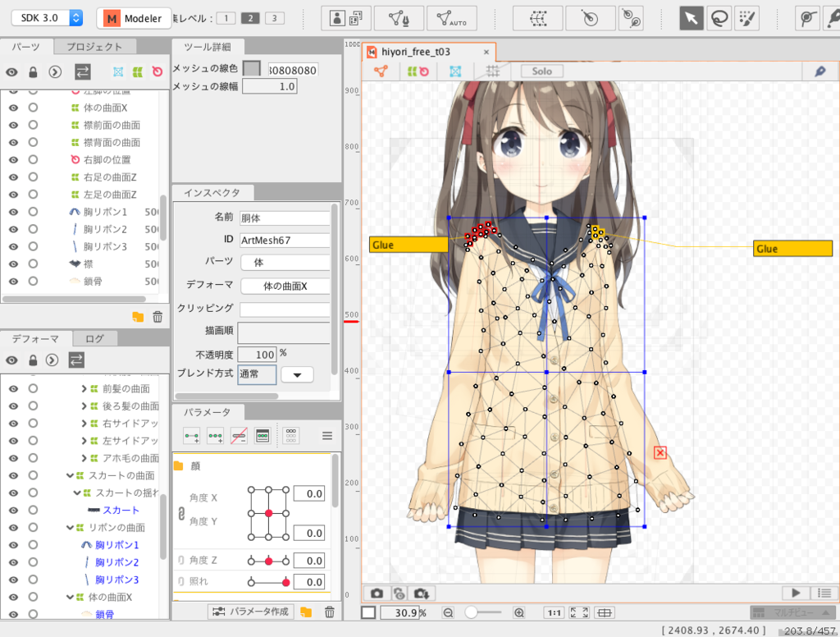840x637 pixels.
Task: Create a rotation deformer from top toolbar
Action: [x=590, y=18]
